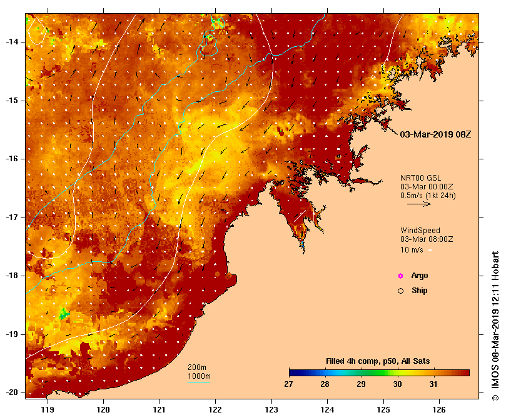This screenshot has width=506, height=420.
Task: Click the 03-Mar 08:00Z wind timestamp
Action: point(427,239)
